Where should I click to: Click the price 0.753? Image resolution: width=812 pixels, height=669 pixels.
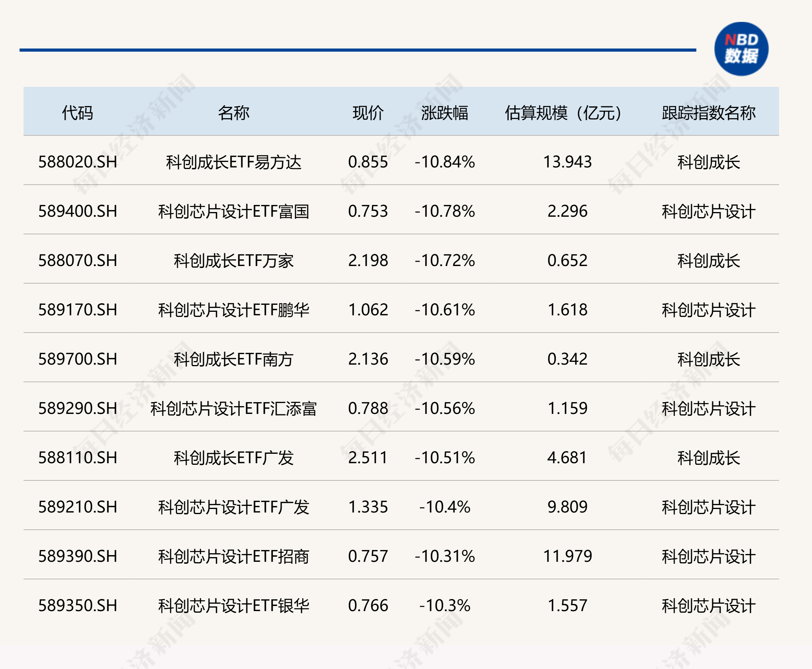coord(368,211)
